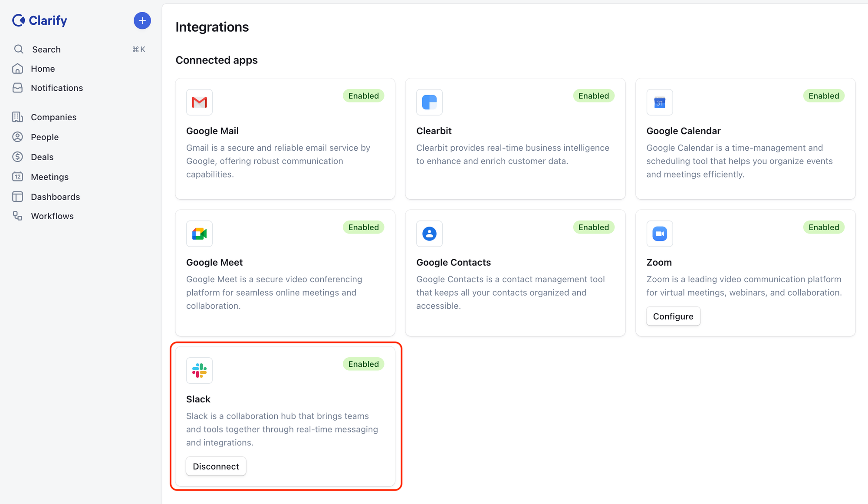Click the Google Meet app icon
Viewport: 868px width, 504px height.
point(199,234)
